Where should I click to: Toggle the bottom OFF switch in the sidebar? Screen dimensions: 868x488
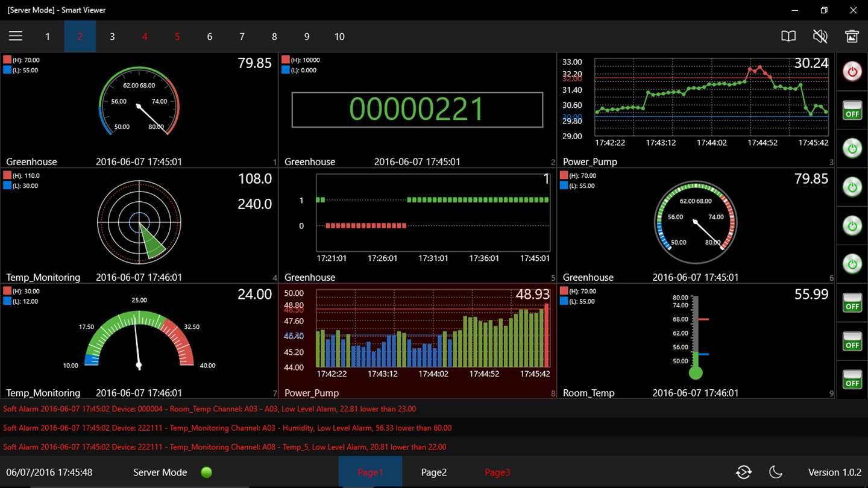(x=852, y=380)
